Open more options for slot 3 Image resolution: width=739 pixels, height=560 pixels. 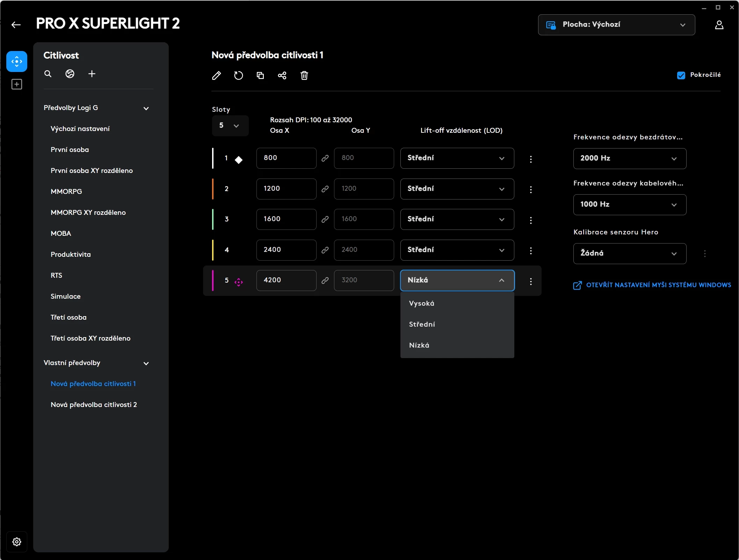(x=531, y=220)
